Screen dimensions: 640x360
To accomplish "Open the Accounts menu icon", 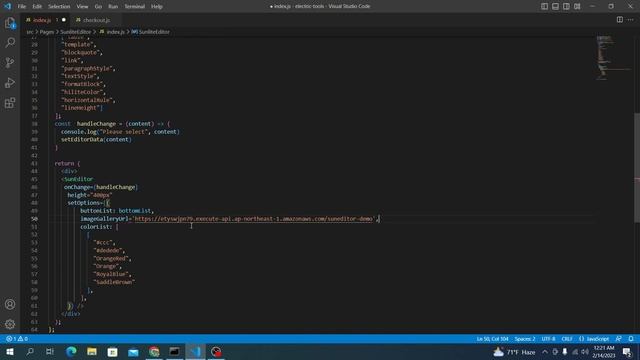I will click(10, 304).
